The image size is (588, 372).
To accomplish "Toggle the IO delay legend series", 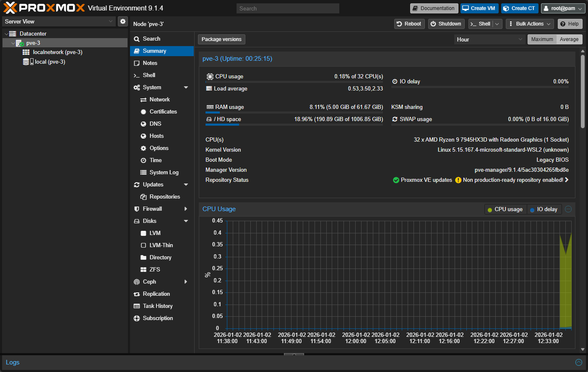I will click(544, 209).
